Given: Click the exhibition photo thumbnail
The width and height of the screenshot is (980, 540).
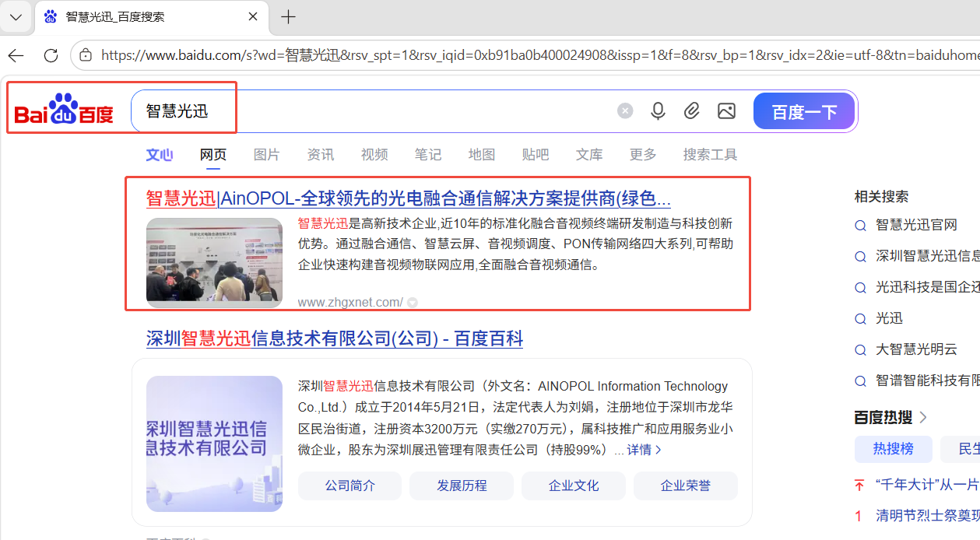Looking at the screenshot, I should point(214,263).
